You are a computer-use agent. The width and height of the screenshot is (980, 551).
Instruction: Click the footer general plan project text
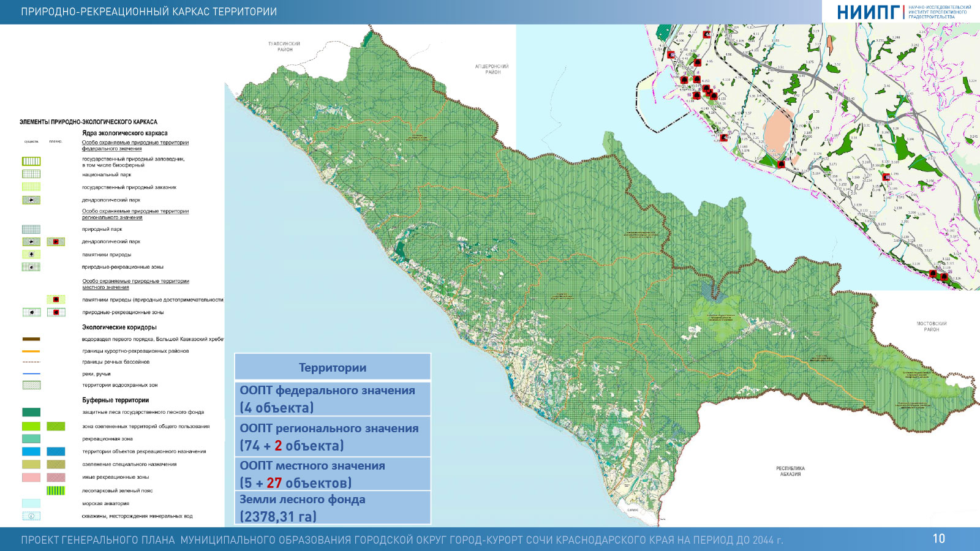pos(402,540)
